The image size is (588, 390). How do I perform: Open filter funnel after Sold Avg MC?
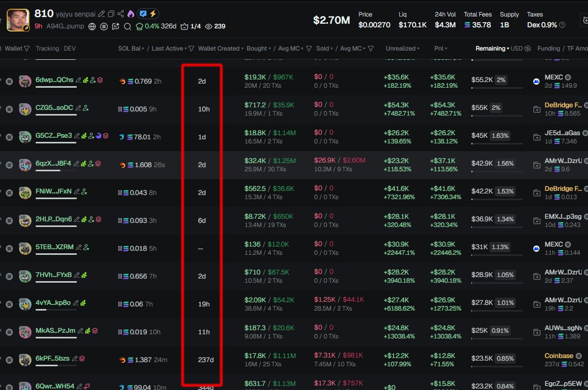coord(371,48)
